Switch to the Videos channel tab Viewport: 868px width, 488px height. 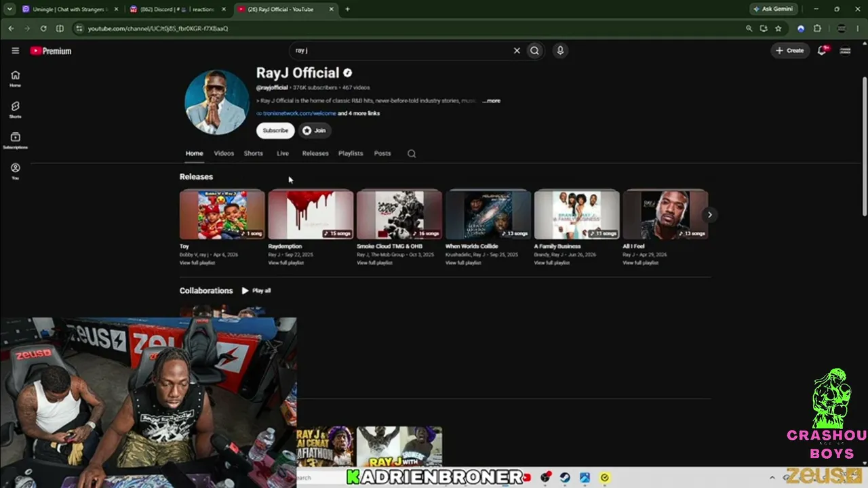click(x=224, y=153)
